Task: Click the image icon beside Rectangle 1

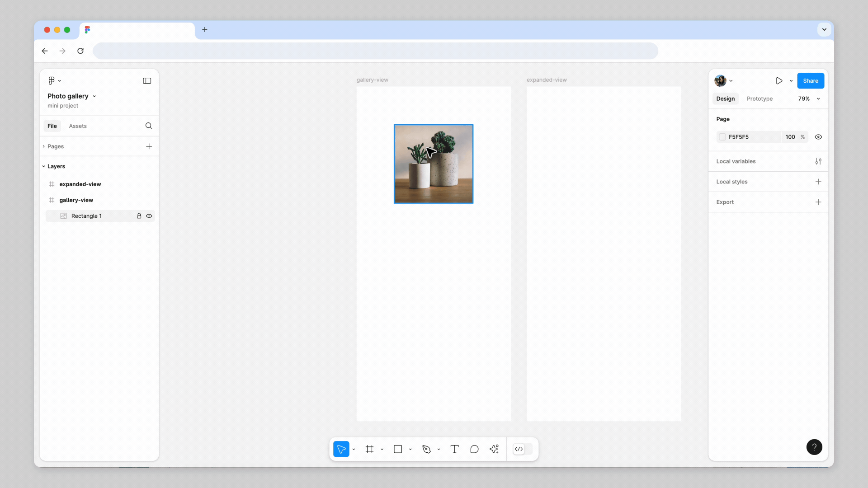Action: [x=64, y=216]
